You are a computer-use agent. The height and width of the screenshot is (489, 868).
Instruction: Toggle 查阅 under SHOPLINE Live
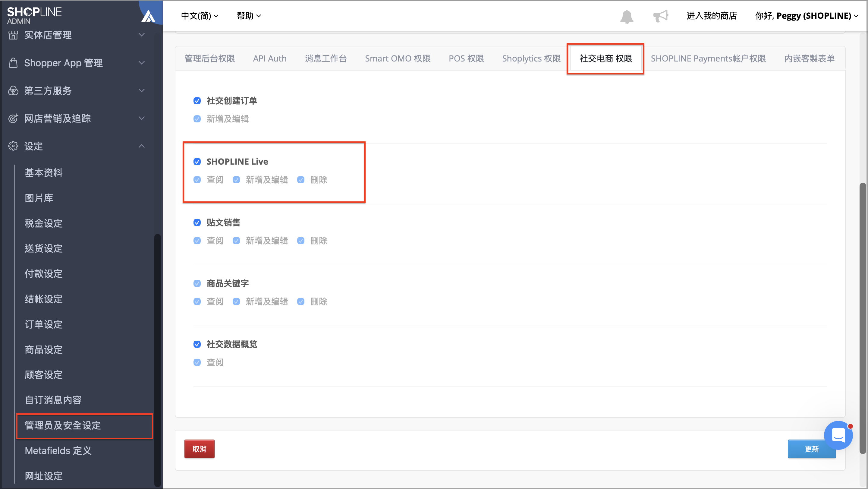click(x=197, y=180)
